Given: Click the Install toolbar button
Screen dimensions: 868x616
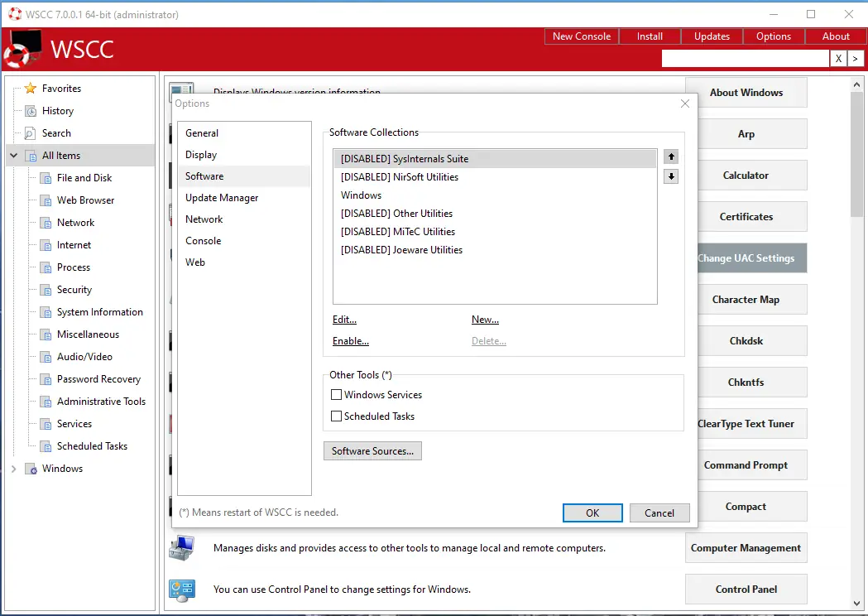Looking at the screenshot, I should (x=650, y=36).
